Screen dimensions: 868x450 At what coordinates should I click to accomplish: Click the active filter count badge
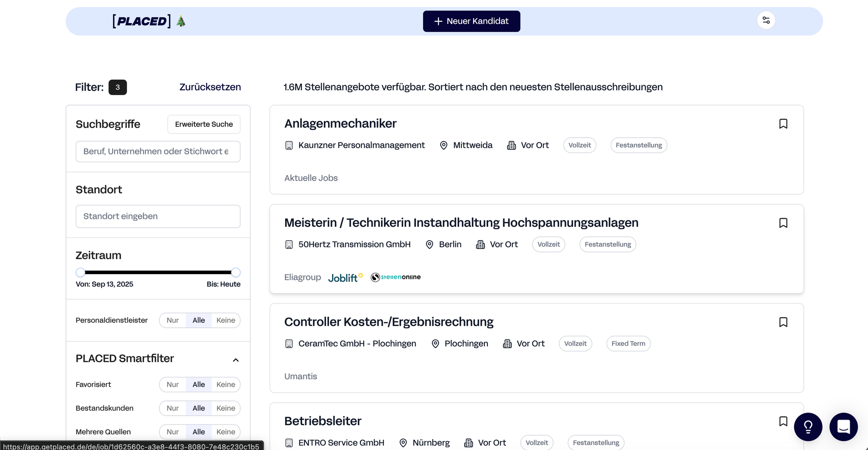(x=118, y=87)
